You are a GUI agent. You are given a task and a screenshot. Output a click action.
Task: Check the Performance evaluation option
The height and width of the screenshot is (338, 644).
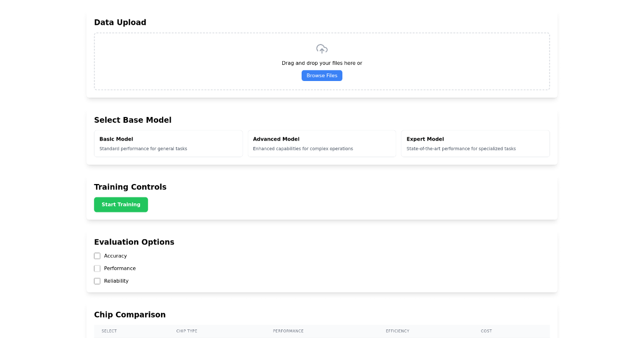coord(97,268)
